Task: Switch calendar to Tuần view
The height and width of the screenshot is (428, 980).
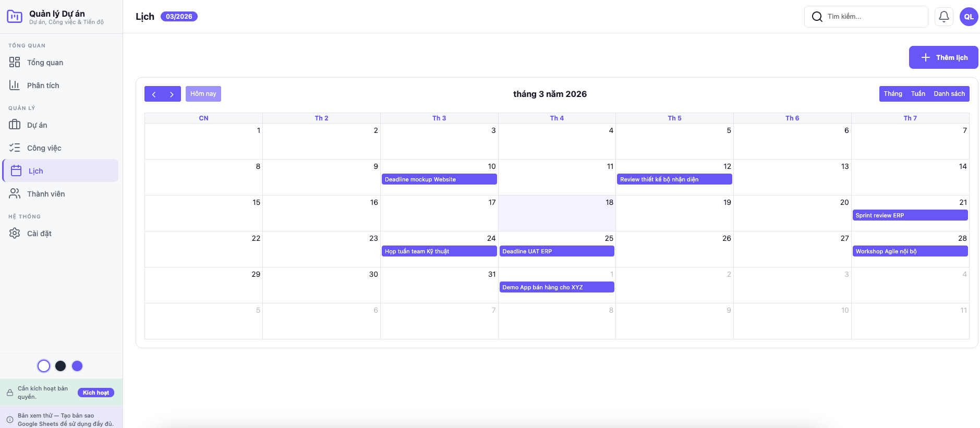Action: [918, 94]
